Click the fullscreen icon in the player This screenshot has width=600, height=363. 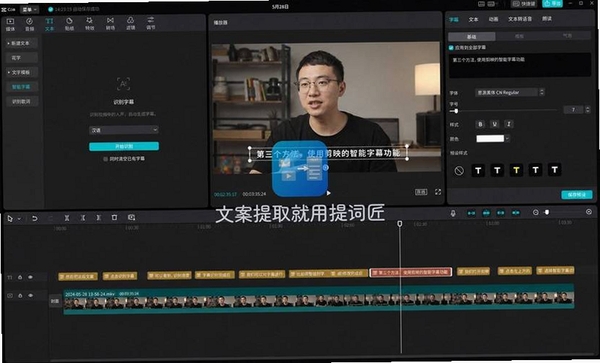coord(438,192)
